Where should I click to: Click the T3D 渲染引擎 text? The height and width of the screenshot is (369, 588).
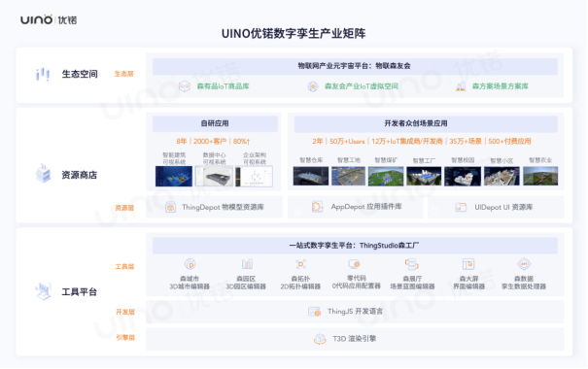tap(355, 339)
